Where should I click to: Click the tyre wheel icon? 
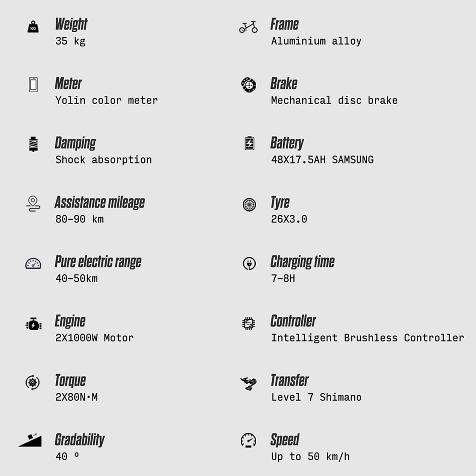(249, 205)
